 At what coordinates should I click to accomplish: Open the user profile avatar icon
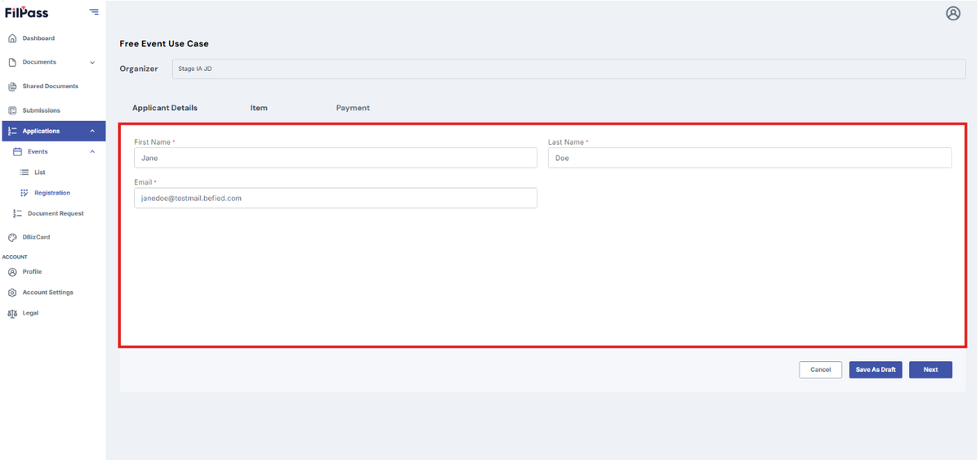[953, 13]
